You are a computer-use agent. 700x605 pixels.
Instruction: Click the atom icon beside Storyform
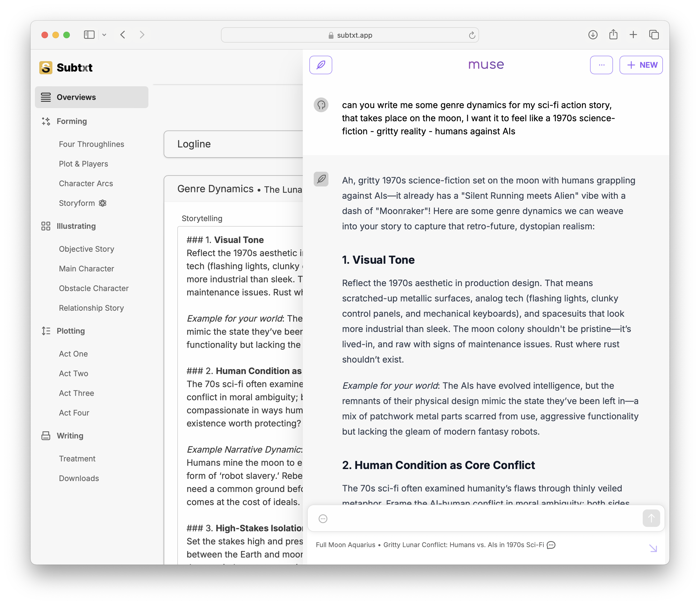pyautogui.click(x=103, y=203)
